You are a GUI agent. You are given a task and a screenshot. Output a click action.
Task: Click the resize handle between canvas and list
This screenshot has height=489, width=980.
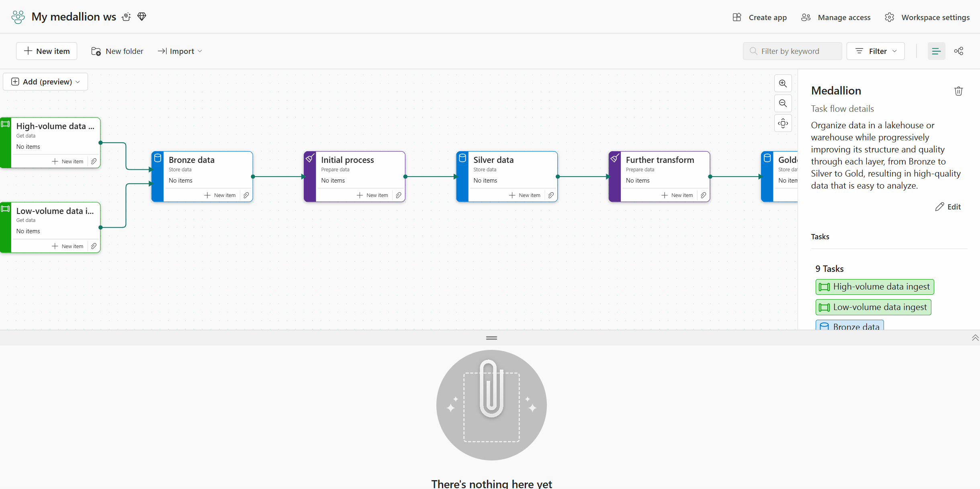pos(491,338)
